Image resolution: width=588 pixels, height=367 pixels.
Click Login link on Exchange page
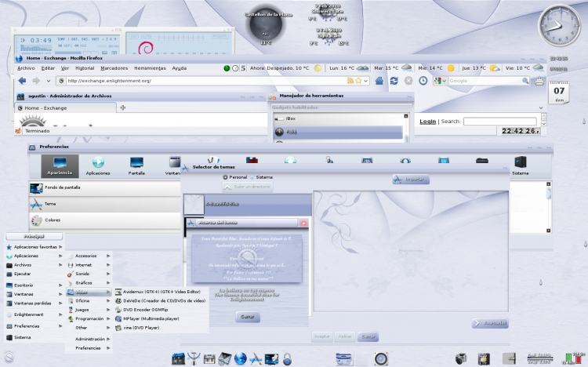[x=427, y=122]
